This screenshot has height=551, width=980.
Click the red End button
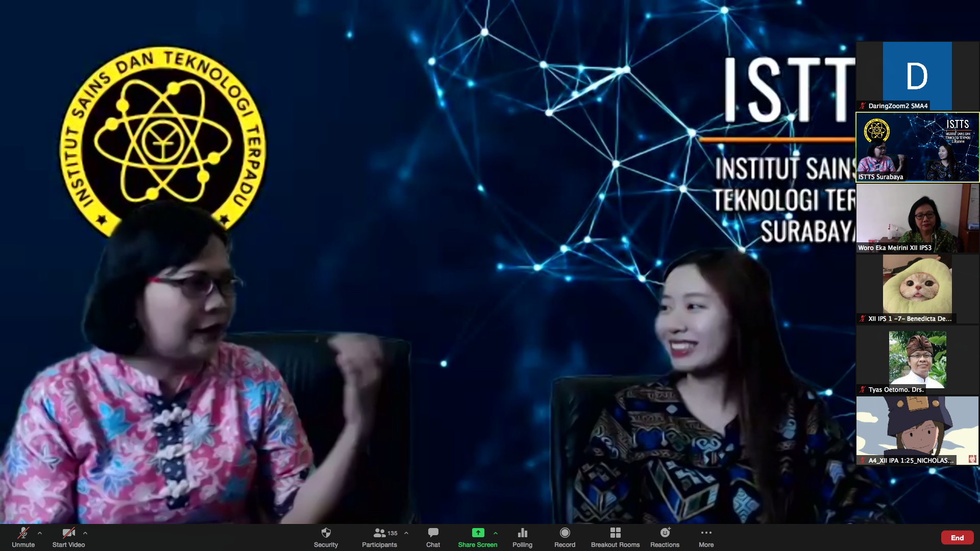pyautogui.click(x=957, y=538)
